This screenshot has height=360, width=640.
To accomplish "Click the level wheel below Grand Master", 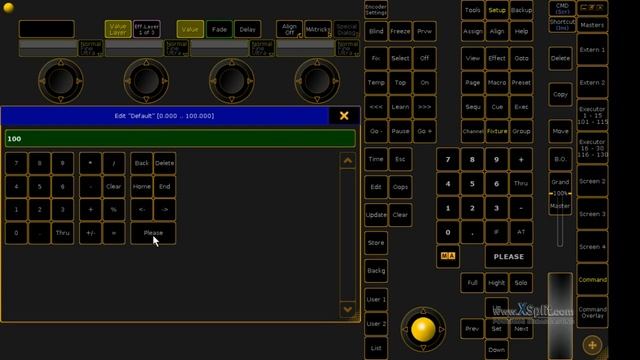I will point(560,316).
